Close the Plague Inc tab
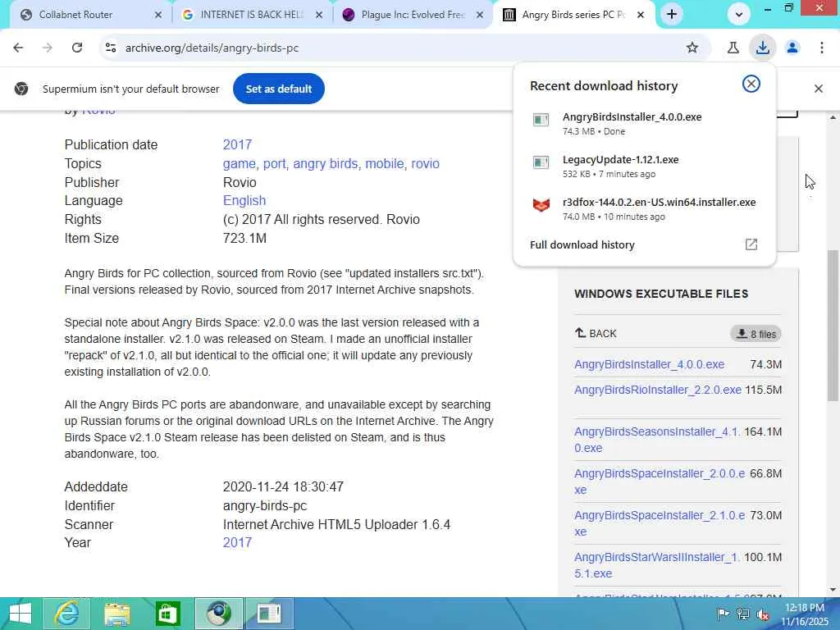 [x=480, y=15]
